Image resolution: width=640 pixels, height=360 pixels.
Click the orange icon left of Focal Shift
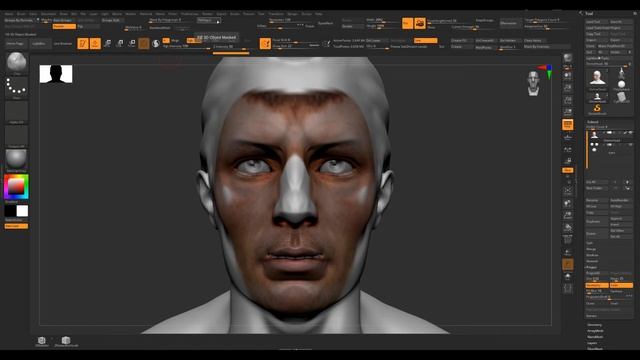[x=265, y=43]
